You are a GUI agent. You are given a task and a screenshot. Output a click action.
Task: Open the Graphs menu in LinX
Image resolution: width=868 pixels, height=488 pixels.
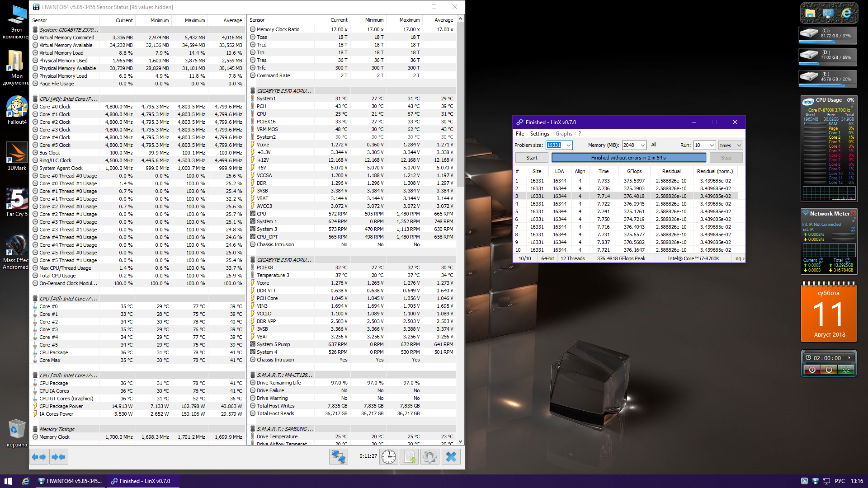coord(564,134)
